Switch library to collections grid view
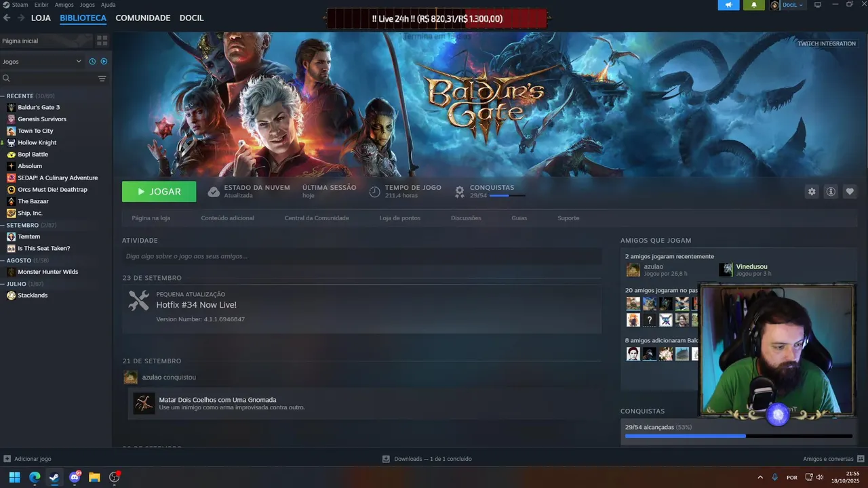868x488 pixels. click(x=102, y=41)
